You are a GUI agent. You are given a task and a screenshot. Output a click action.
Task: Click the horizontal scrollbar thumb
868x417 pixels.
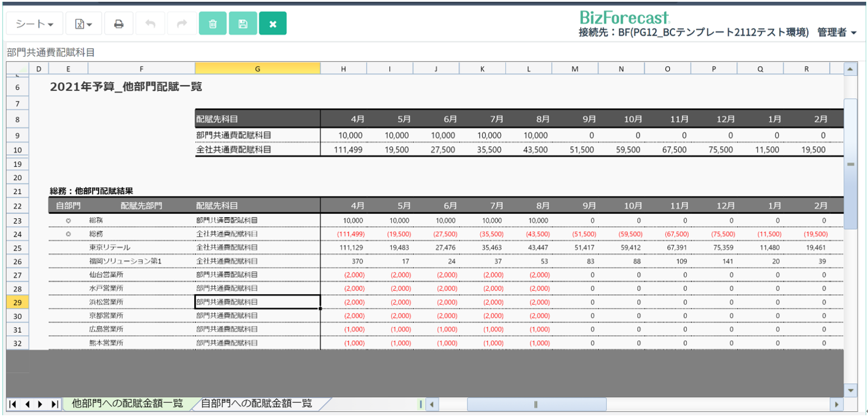coord(536,404)
